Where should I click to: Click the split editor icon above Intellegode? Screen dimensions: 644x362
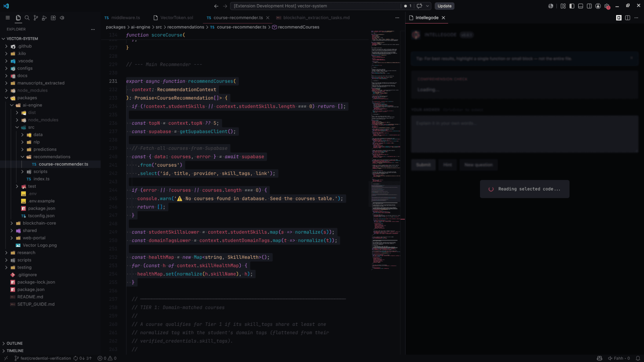(x=628, y=18)
